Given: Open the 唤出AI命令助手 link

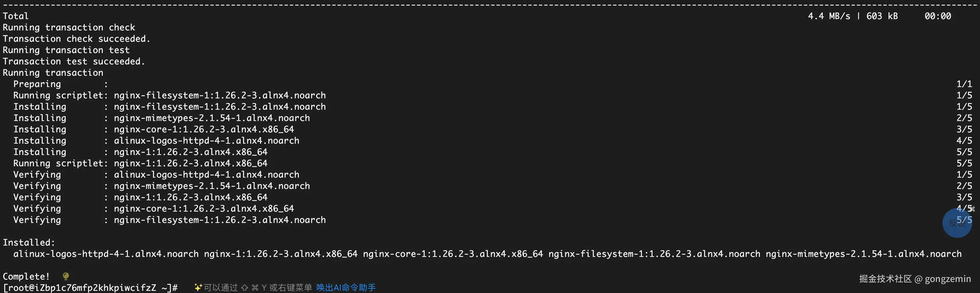Looking at the screenshot, I should [346, 288].
